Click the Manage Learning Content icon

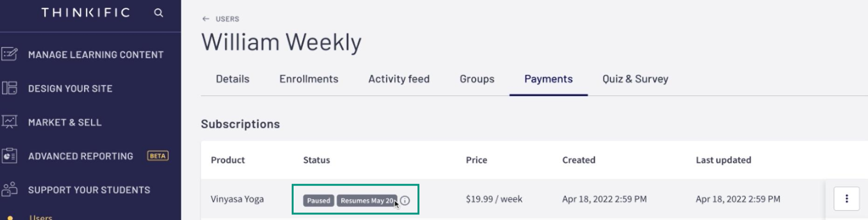tap(10, 54)
